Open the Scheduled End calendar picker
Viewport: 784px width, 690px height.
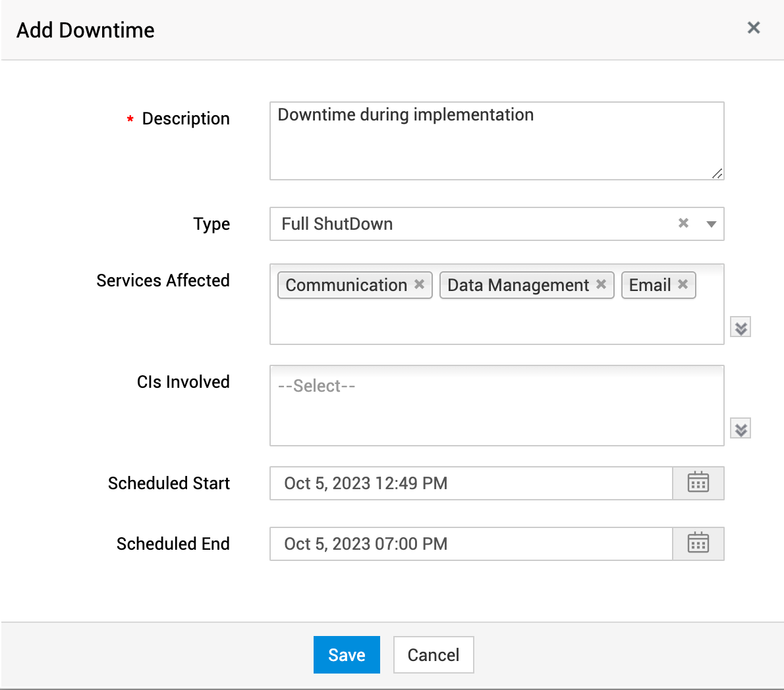tap(698, 543)
